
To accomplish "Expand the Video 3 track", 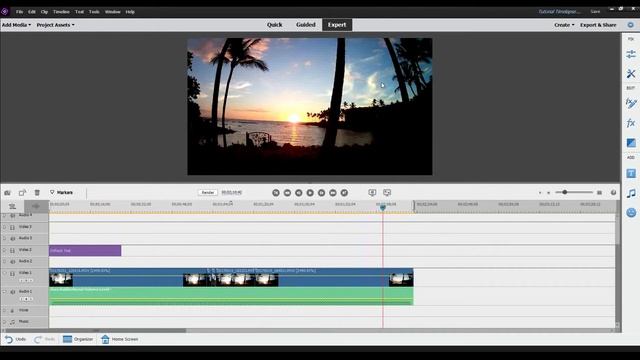I will click(x=4, y=227).
